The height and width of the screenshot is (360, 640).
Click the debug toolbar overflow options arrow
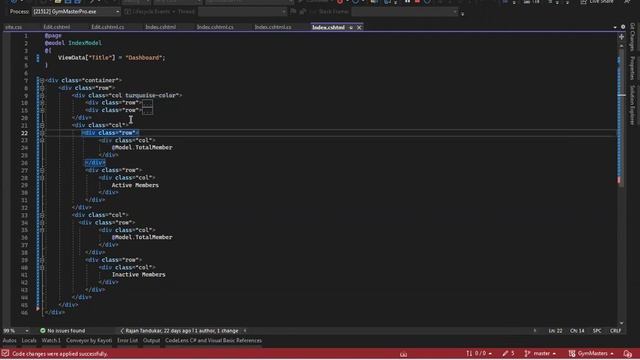coord(462,14)
